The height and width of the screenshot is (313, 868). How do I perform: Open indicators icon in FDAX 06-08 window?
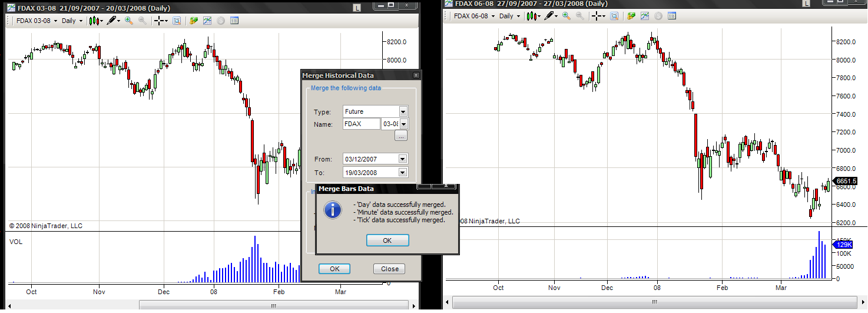[x=645, y=16]
